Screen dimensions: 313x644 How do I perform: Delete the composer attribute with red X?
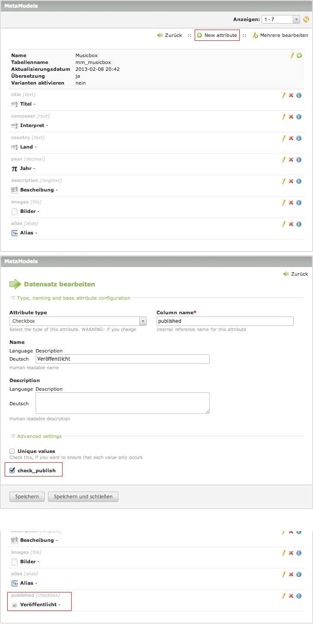tap(291, 117)
